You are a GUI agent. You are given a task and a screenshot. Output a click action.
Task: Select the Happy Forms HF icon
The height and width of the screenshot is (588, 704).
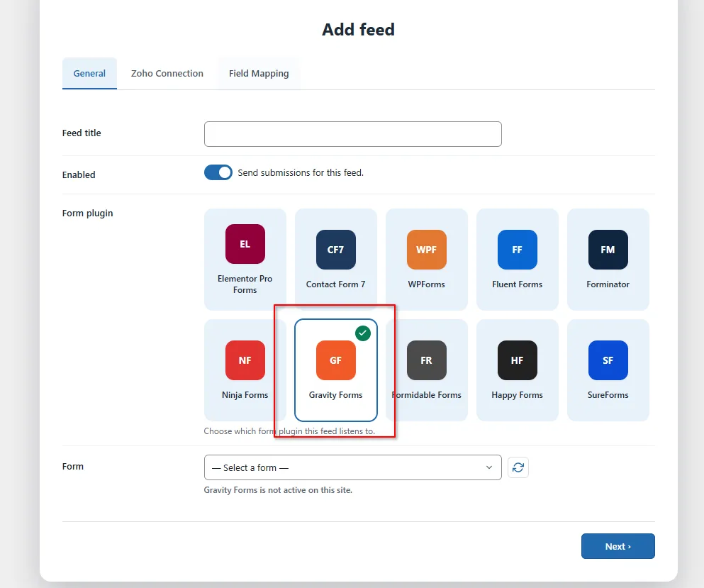pyautogui.click(x=518, y=360)
